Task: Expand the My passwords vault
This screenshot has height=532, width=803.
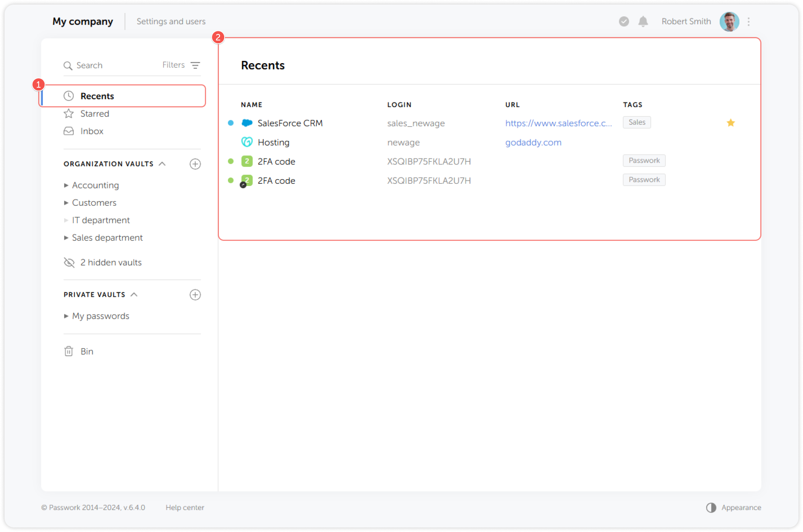Action: click(66, 316)
